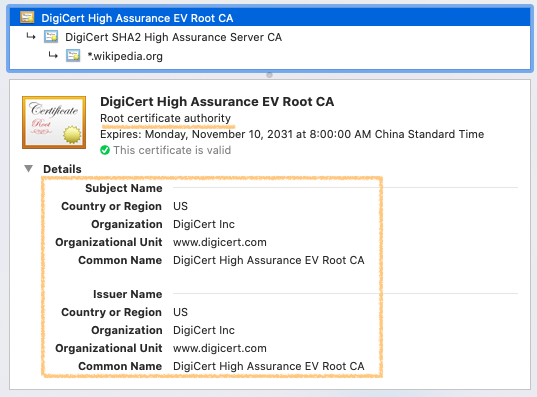Select the *.wikipedia.org certificate row
Image resolution: width=537 pixels, height=397 pixels.
(270, 56)
